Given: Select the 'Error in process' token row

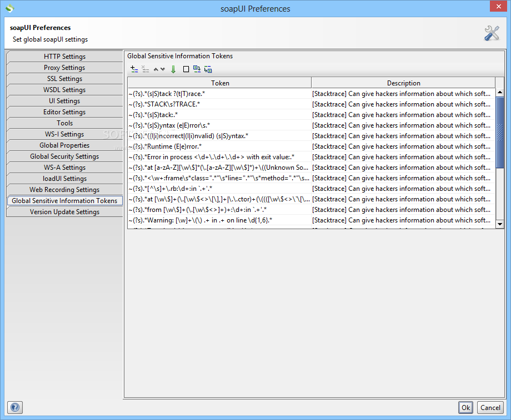Looking at the screenshot, I should (x=219, y=157).
